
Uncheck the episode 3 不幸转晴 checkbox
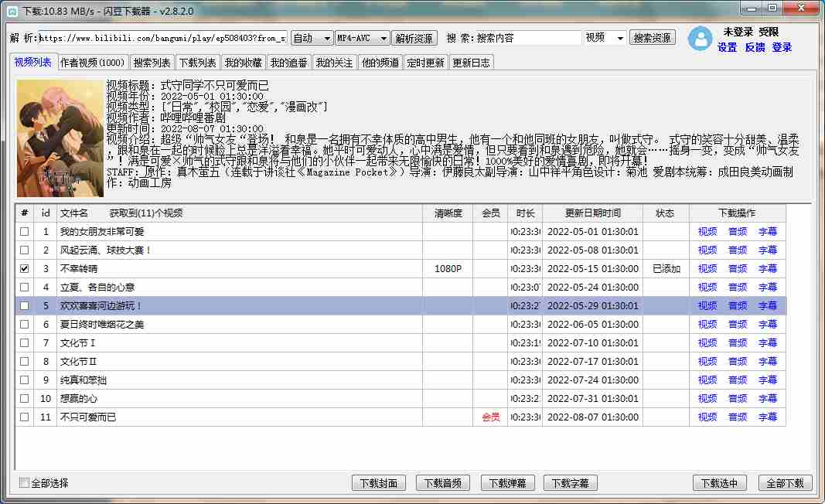click(x=24, y=268)
